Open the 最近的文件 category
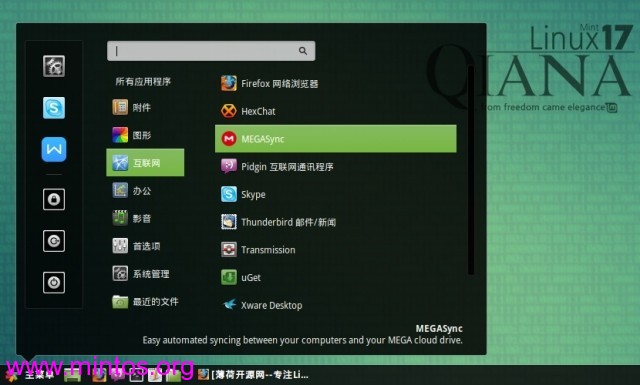The width and height of the screenshot is (640, 385). pyautogui.click(x=145, y=302)
